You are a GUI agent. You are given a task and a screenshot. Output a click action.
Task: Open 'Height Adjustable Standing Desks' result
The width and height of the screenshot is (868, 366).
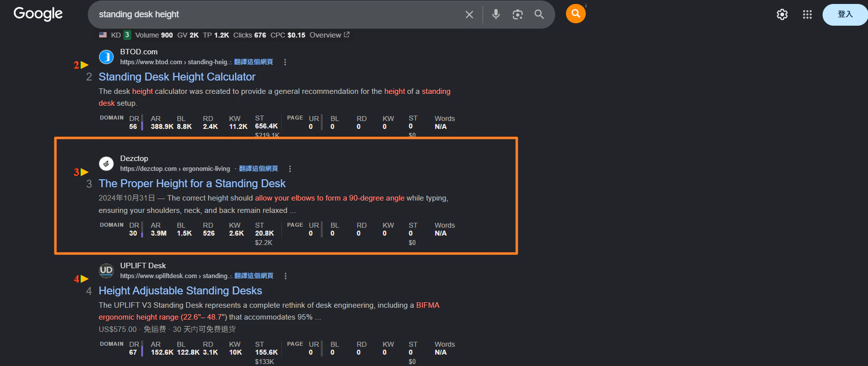pos(180,290)
